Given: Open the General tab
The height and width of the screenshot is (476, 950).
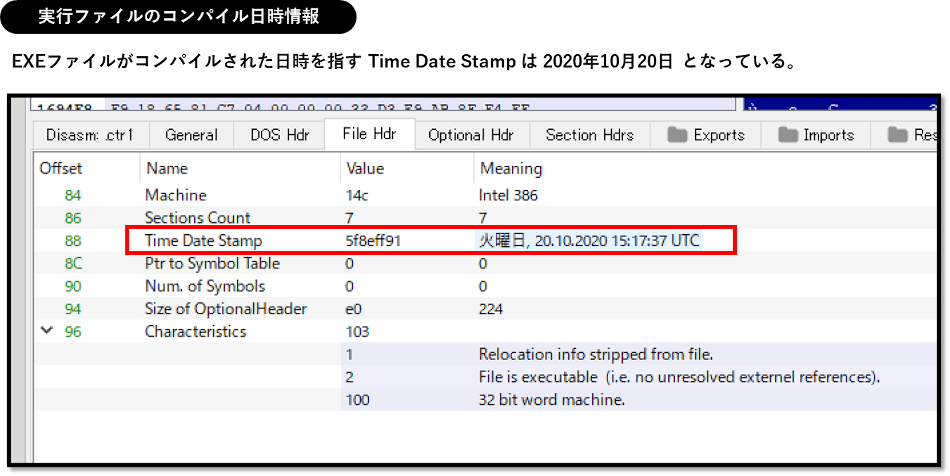Looking at the screenshot, I should [191, 135].
